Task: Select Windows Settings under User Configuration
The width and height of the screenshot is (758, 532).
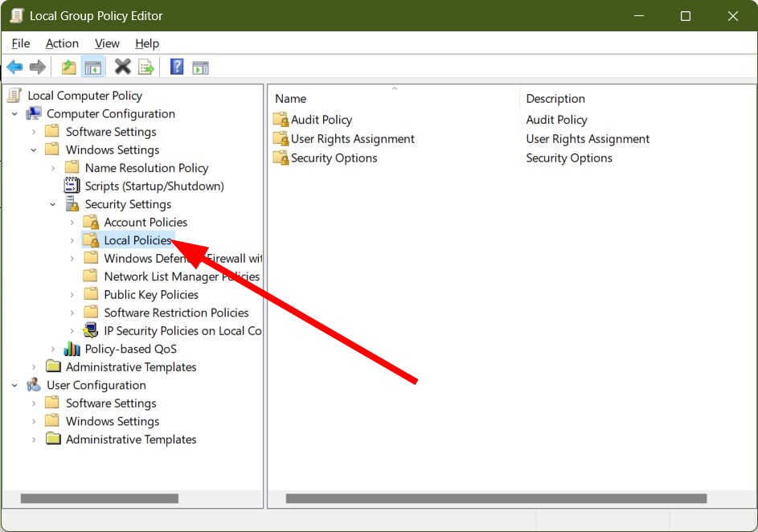Action: tap(113, 421)
